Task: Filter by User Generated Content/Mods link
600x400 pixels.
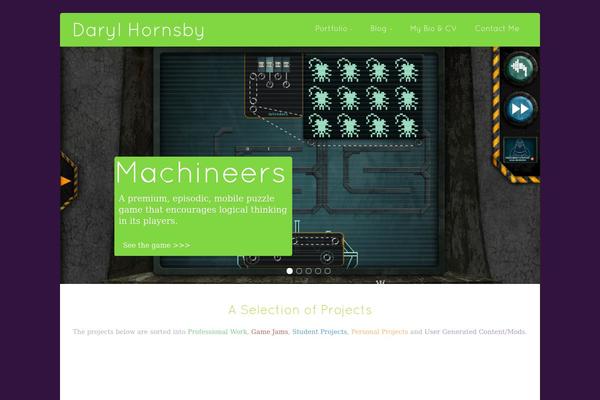Action: (475, 331)
